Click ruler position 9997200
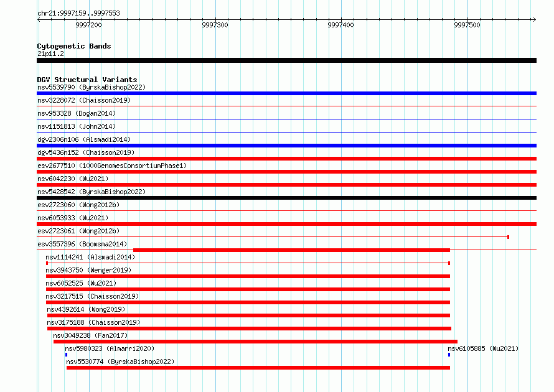554x392 pixels. pyautogui.click(x=88, y=25)
